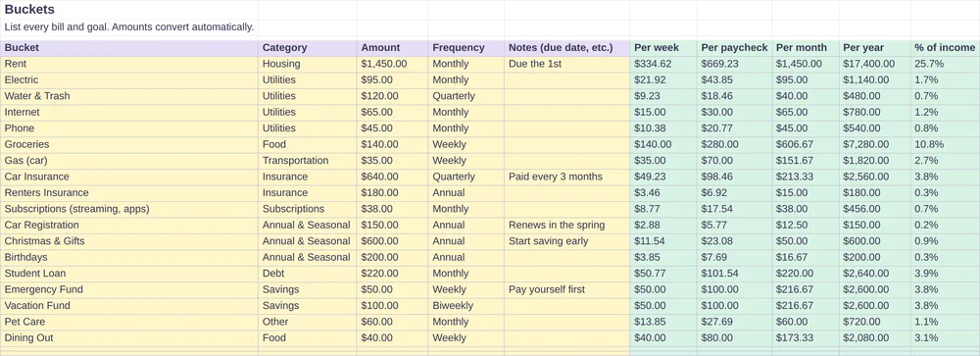Viewport: 980px width, 356px height.
Task: Click the Transportation category cell
Action: pos(308,161)
